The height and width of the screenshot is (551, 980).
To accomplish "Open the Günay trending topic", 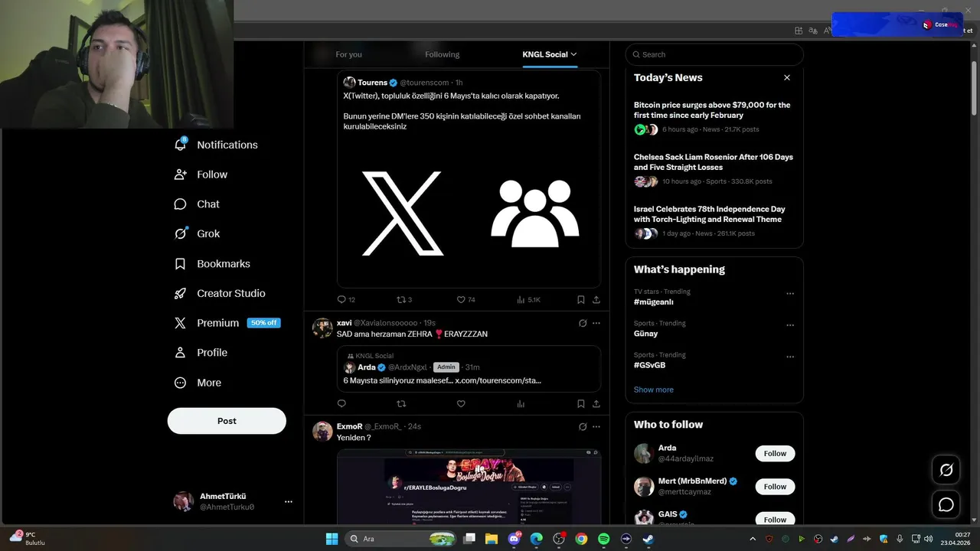I will (x=645, y=333).
